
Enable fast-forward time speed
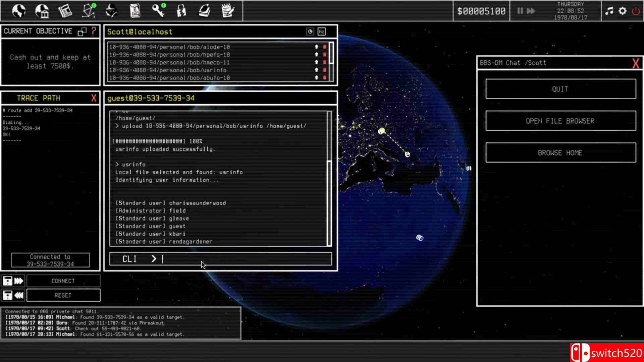click(x=531, y=11)
